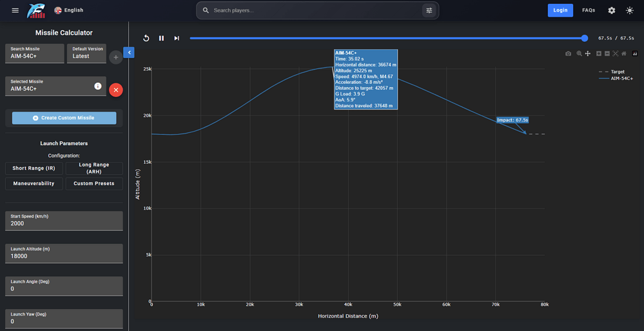The width and height of the screenshot is (644, 331).
Task: Click the middle of the playback track
Action: coord(387,38)
